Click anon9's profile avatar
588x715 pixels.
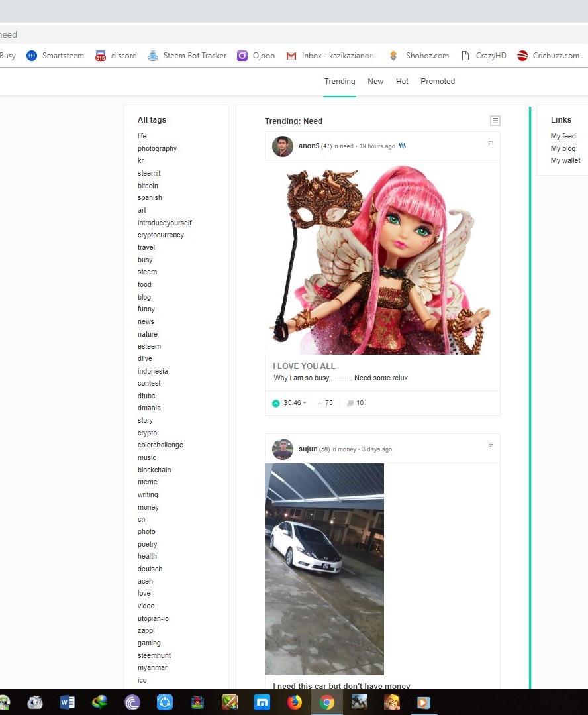tap(283, 146)
